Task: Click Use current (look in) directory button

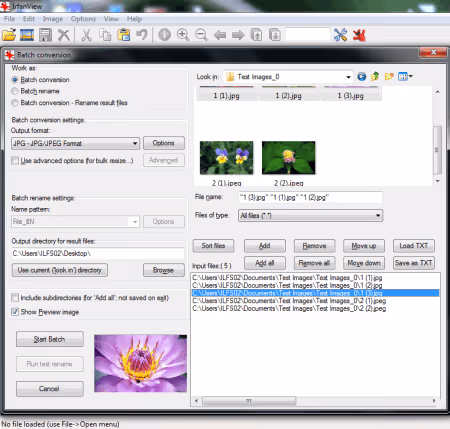Action: (x=60, y=270)
